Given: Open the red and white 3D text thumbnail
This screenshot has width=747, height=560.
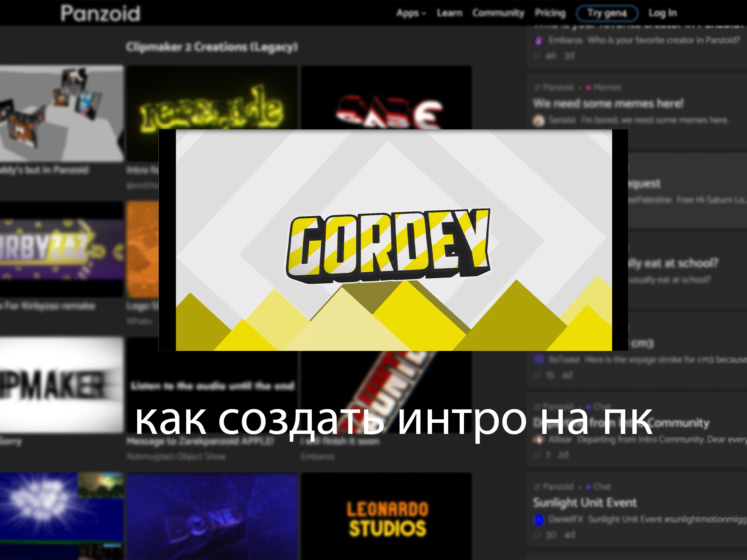Looking at the screenshot, I should pyautogui.click(x=386, y=98).
